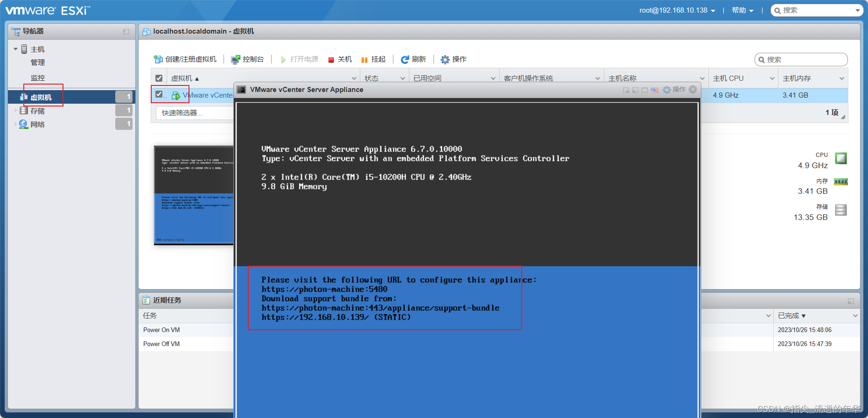This screenshot has width=868, height=418.
Task: Open 监控 under host
Action: 38,78
